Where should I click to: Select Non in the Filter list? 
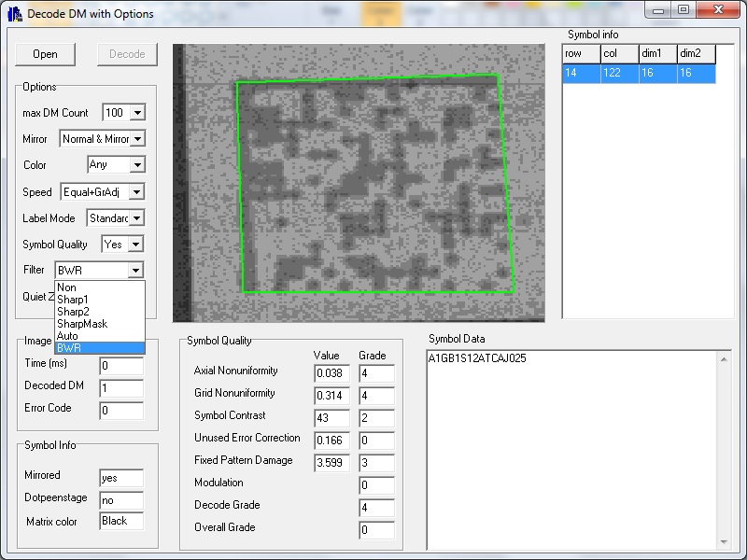pos(100,287)
